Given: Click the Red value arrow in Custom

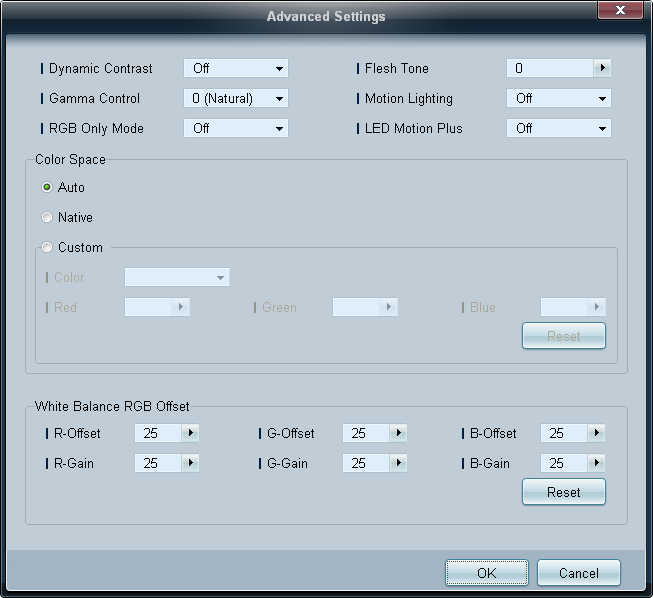Looking at the screenshot, I should (181, 307).
